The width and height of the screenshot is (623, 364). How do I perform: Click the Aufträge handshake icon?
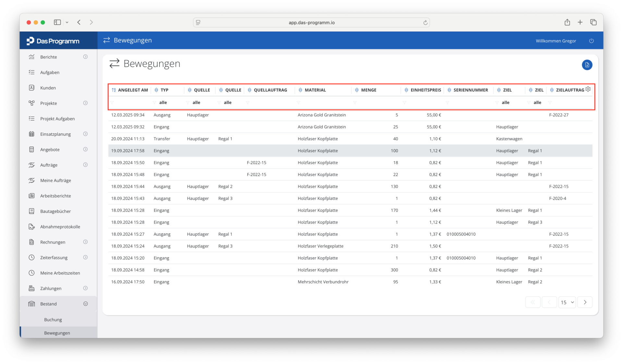click(x=31, y=165)
